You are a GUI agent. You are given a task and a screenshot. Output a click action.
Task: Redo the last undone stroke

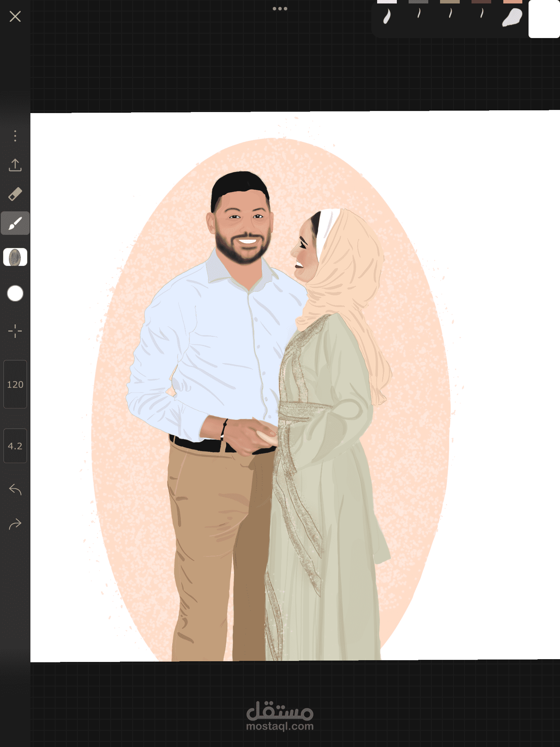(x=15, y=524)
